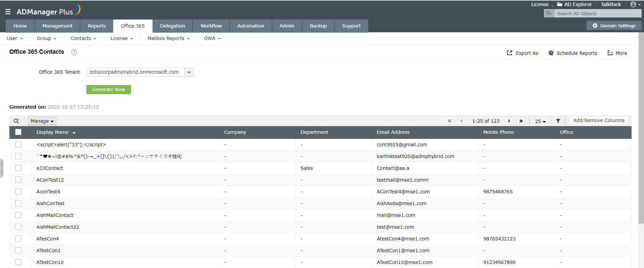
Task: Open the Reports tab
Action: click(x=97, y=26)
